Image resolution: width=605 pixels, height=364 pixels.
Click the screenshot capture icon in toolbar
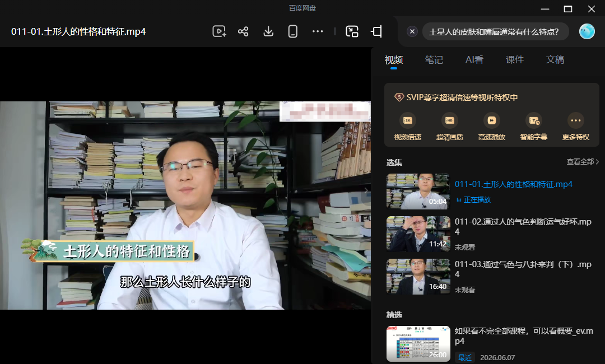pos(352,31)
